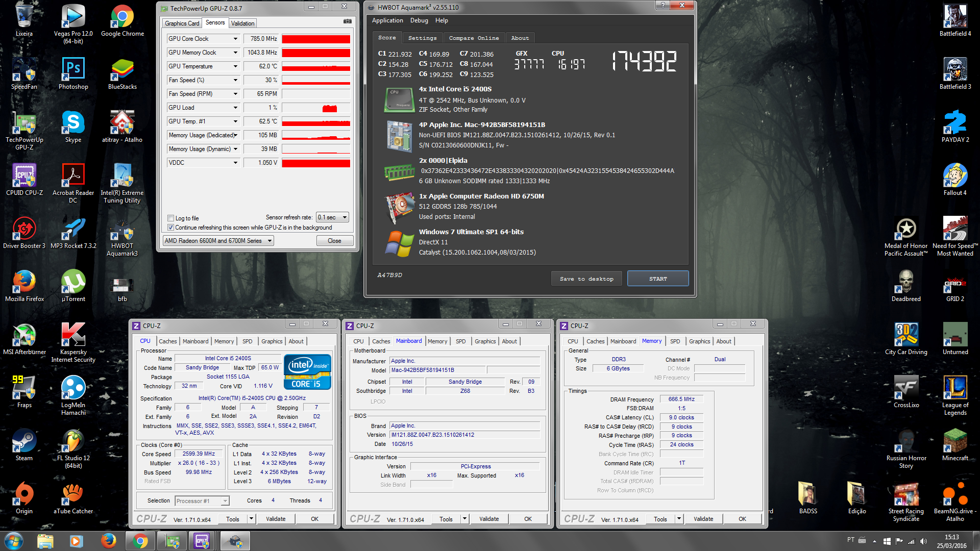The image size is (980, 551).
Task: Open SPD tab in CPU-Z Memory window
Action: [x=675, y=341]
